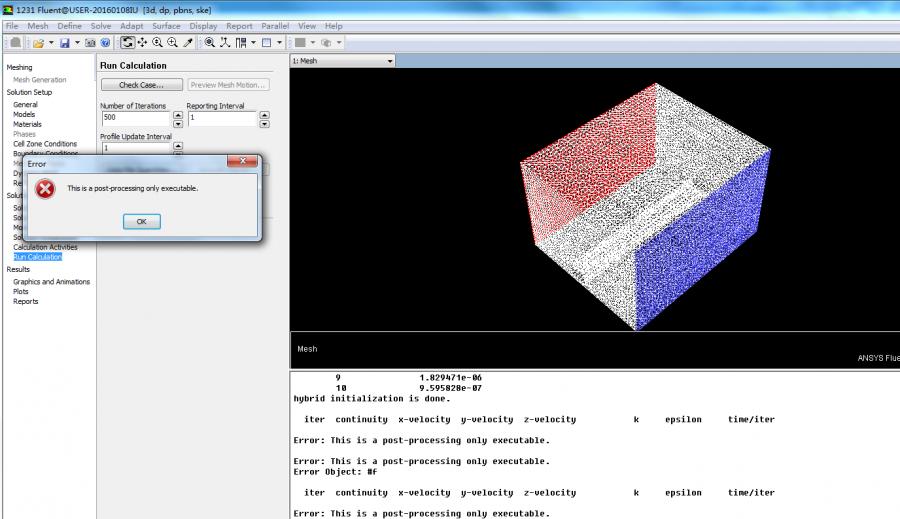Click the grey leftmost toolbar icon

15,42
